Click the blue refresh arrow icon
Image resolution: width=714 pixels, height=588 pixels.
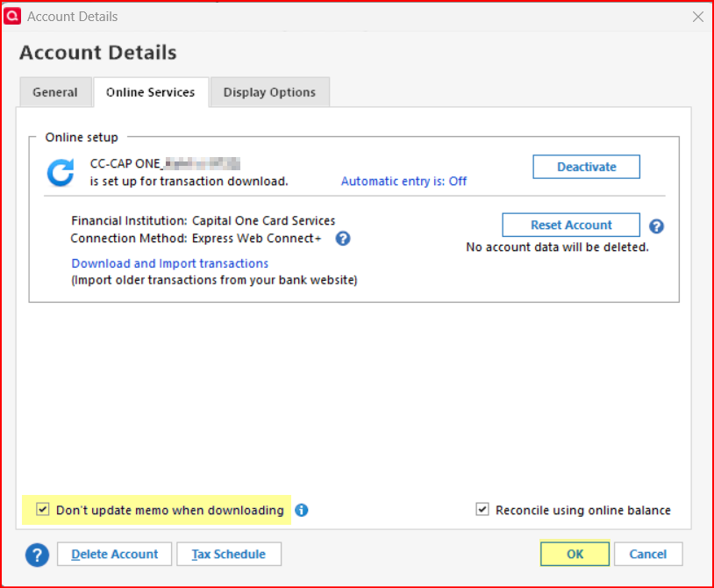point(61,173)
